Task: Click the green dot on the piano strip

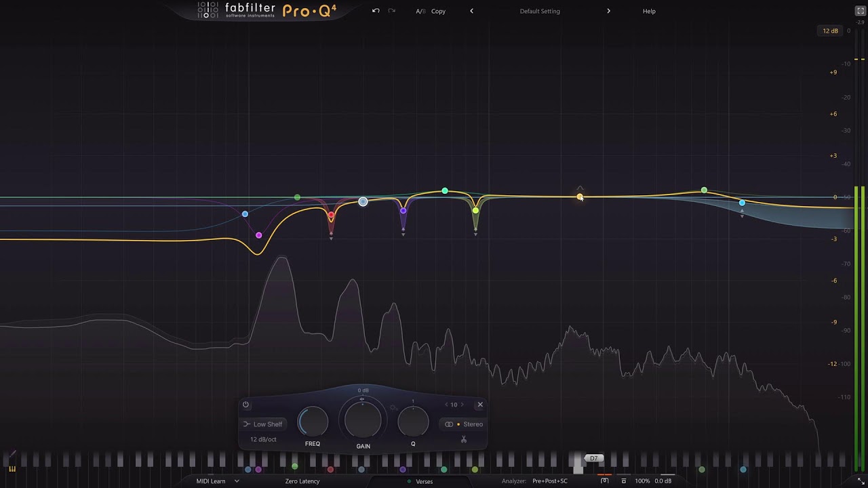Action: tap(294, 466)
